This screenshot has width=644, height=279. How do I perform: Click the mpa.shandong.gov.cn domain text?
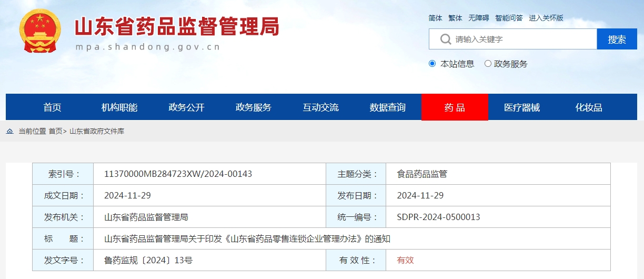[147, 47]
